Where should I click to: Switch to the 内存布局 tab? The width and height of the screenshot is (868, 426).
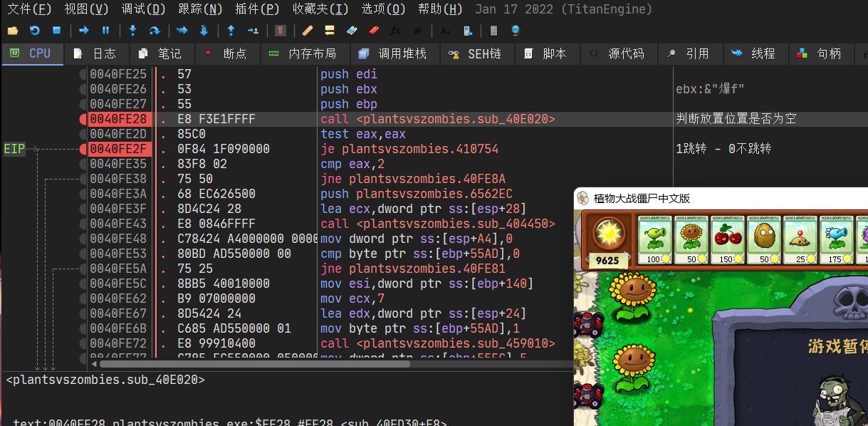[x=304, y=53]
